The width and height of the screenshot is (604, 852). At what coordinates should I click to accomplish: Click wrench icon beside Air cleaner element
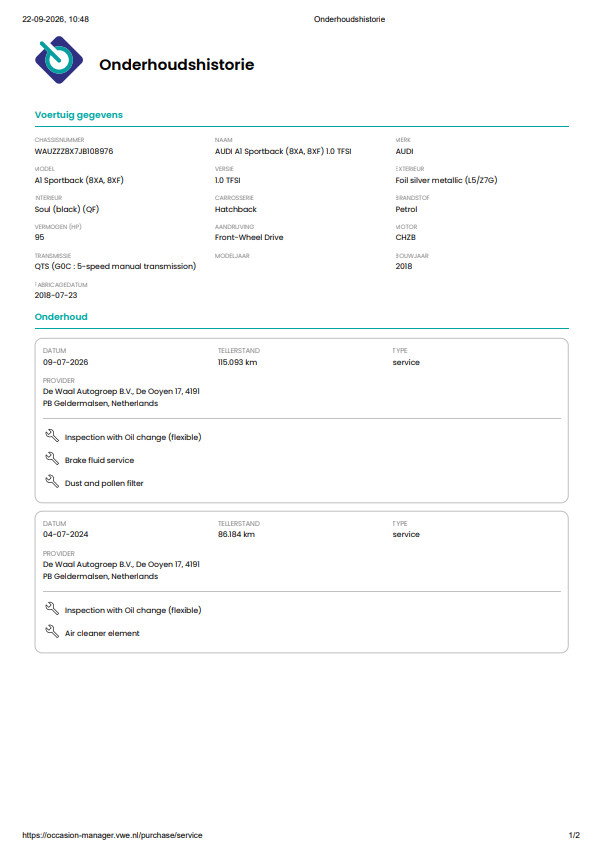click(52, 631)
